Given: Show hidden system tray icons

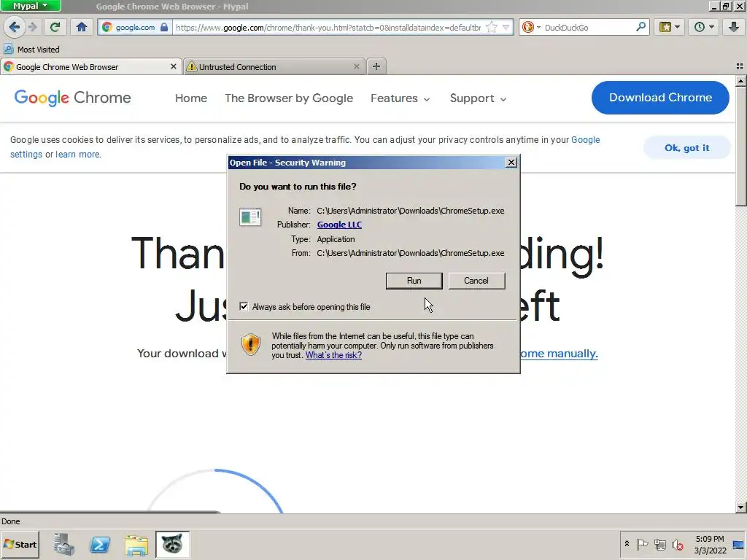Looking at the screenshot, I should pyautogui.click(x=627, y=543).
